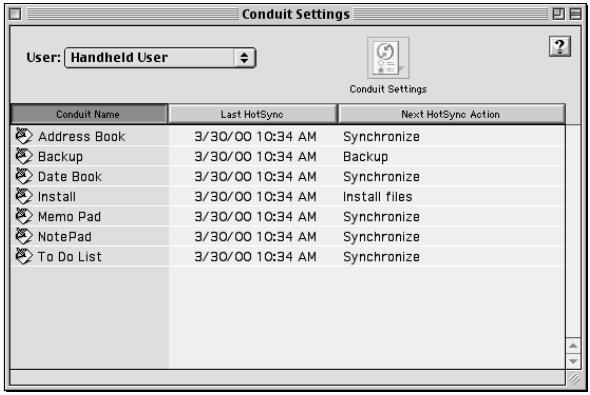This screenshot has height=395, width=590.
Task: Select the Install conduit name
Action: (x=57, y=196)
